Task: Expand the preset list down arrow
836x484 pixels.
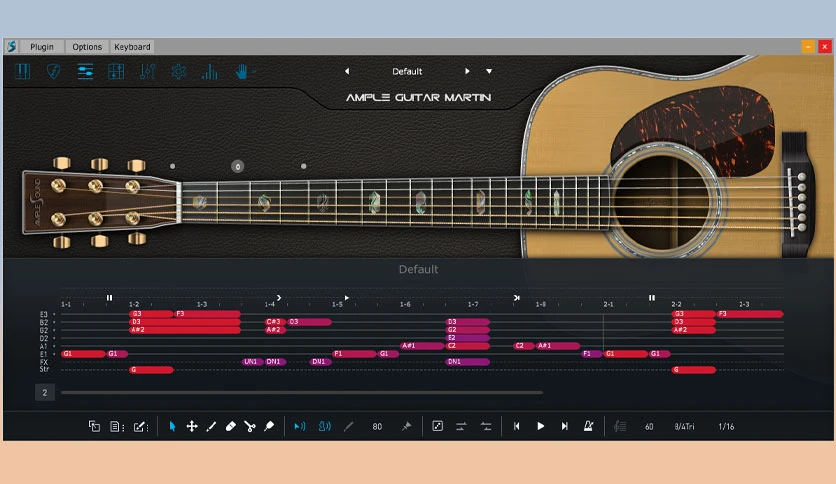Action: pyautogui.click(x=489, y=71)
